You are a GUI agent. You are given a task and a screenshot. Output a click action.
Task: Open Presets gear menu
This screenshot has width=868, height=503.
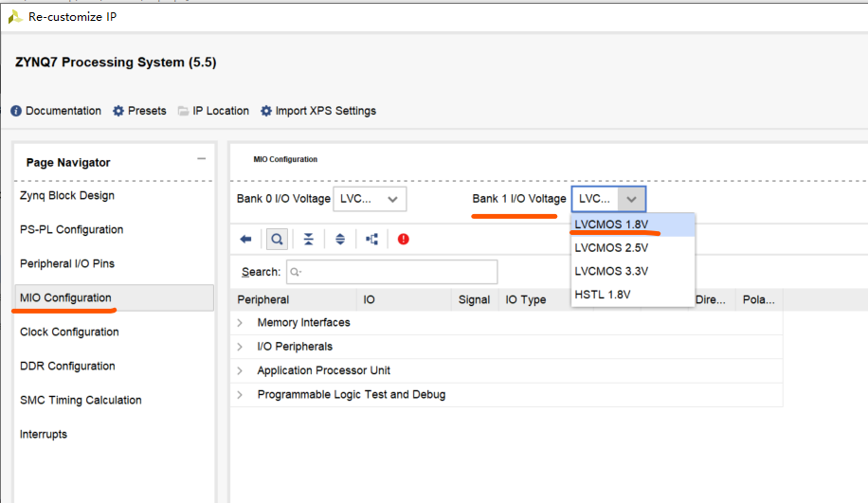point(139,111)
